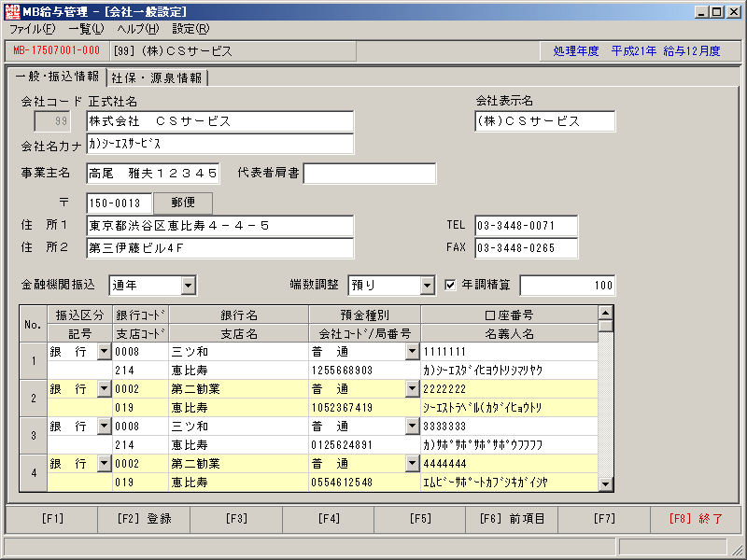Expand the 端数調整 dropdown showing 預り
The width and height of the screenshot is (747, 560).
point(428,286)
